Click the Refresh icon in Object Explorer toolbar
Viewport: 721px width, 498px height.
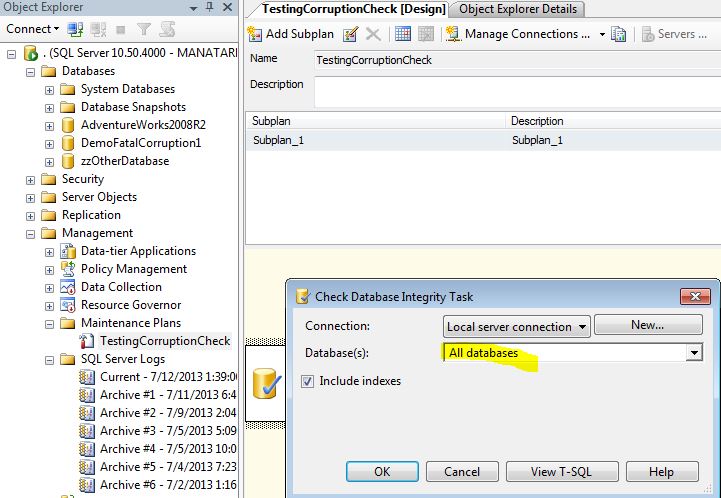(x=167, y=29)
